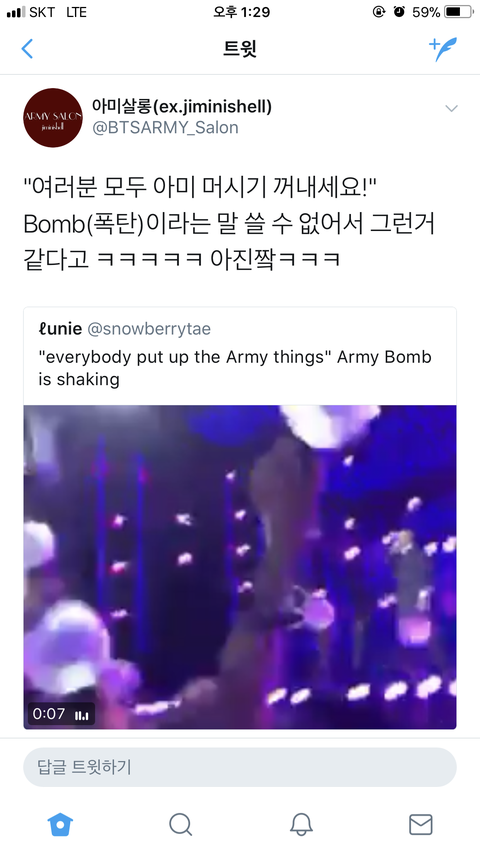The width and height of the screenshot is (480, 853).
Task: Open quoted user @snowberrytae
Action: (149, 329)
